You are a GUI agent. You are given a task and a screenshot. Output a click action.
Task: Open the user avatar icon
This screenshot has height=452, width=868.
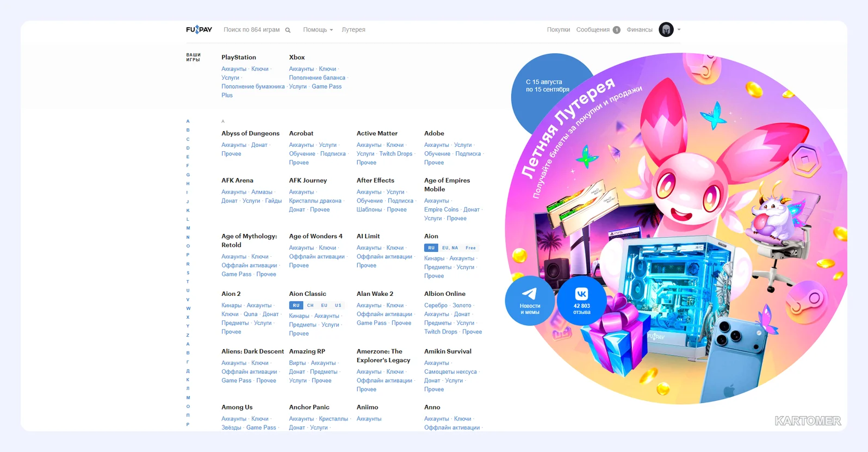[666, 29]
